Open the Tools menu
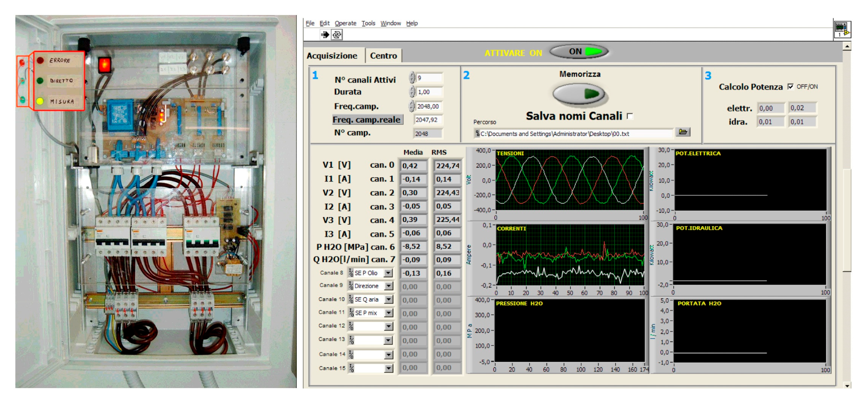The image size is (868, 402). 368,23
